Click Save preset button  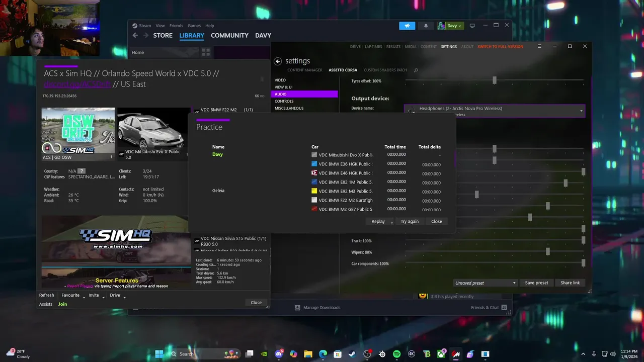(536, 283)
